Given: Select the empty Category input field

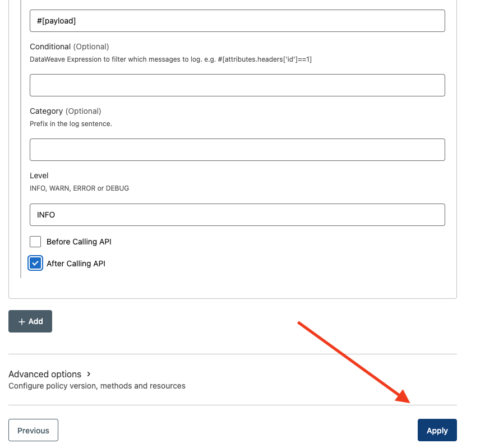Looking at the screenshot, I should (237, 150).
